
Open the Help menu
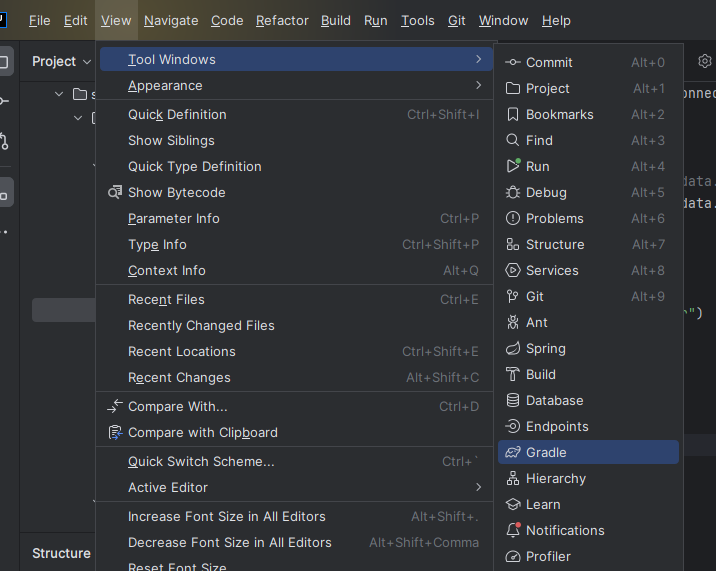coord(556,21)
